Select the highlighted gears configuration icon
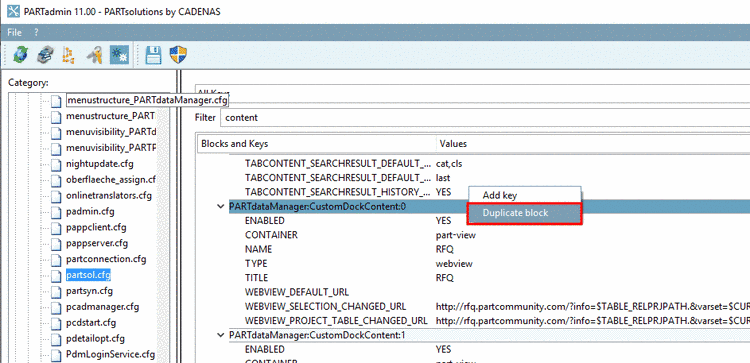 coord(119,55)
